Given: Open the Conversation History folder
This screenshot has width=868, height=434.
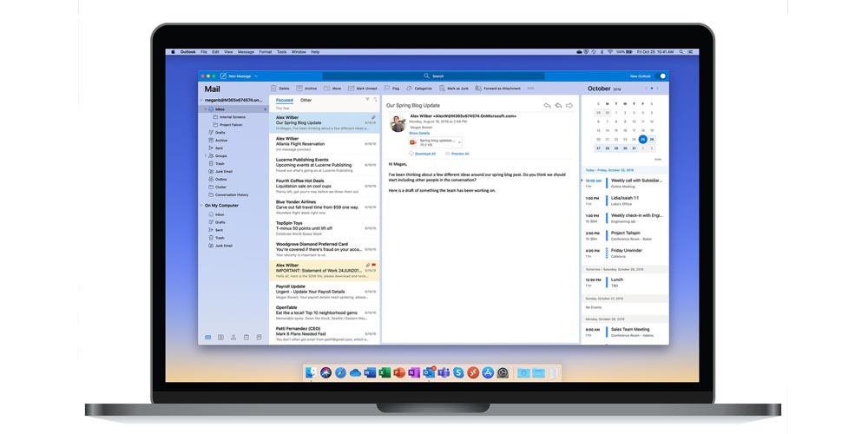Looking at the screenshot, I should pyautogui.click(x=228, y=194).
